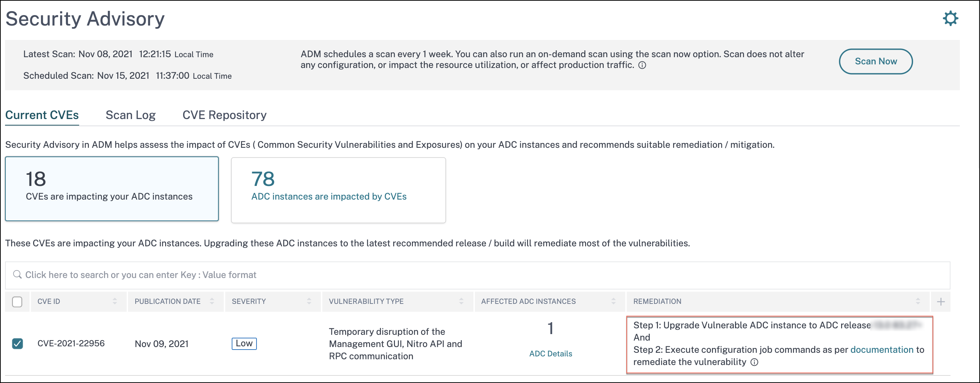980x383 pixels.
Task: Sort by Severity column arrows
Action: pyautogui.click(x=309, y=301)
